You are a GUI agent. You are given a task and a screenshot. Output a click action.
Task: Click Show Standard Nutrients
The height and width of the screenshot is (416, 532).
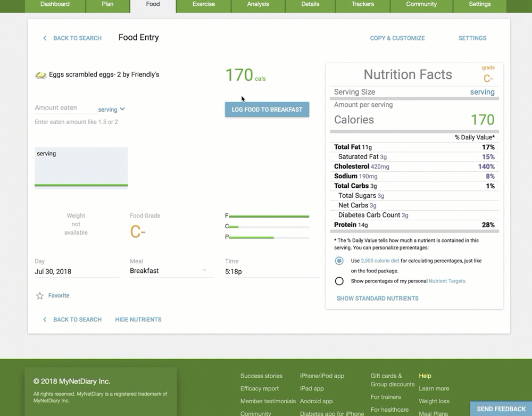pos(377,298)
